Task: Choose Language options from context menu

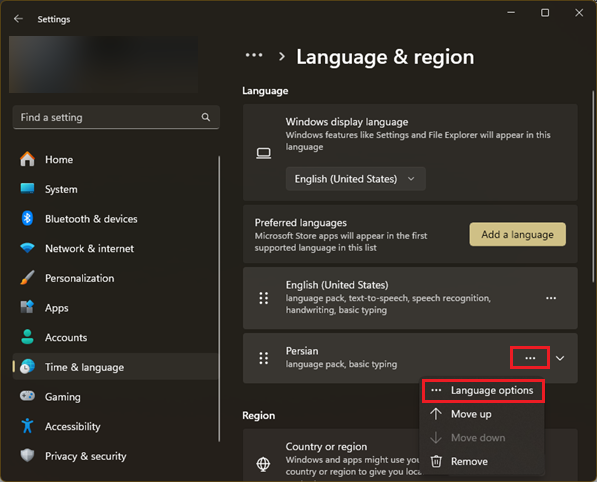Action: pyautogui.click(x=483, y=390)
